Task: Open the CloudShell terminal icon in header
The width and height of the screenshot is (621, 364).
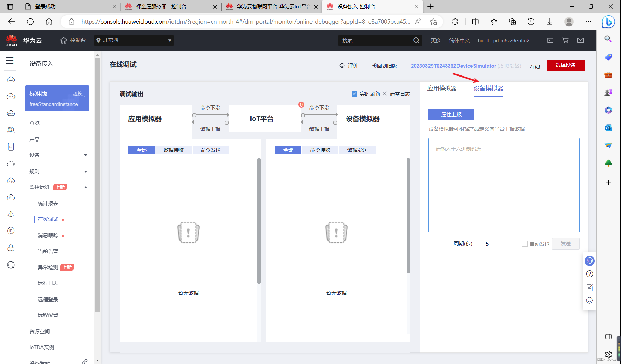Action: coord(550,40)
